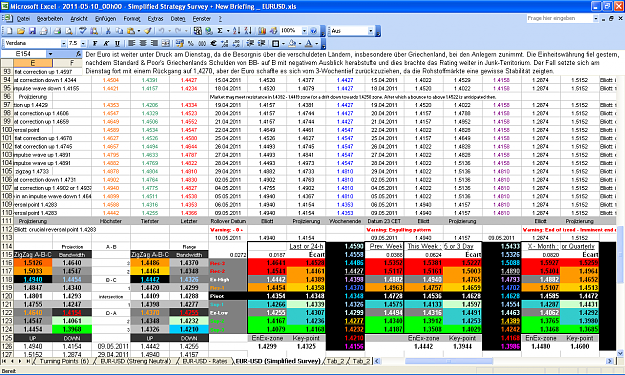This screenshot has height=375, width=625.
Task: Open the paste options dropdown arrow
Action: 139,31
